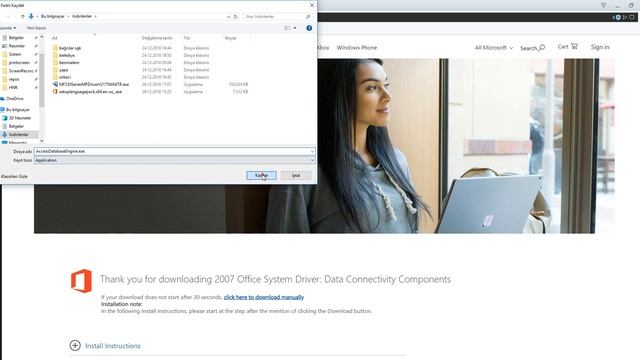Open Belgeler under Bu bilgisayar

click(16, 126)
